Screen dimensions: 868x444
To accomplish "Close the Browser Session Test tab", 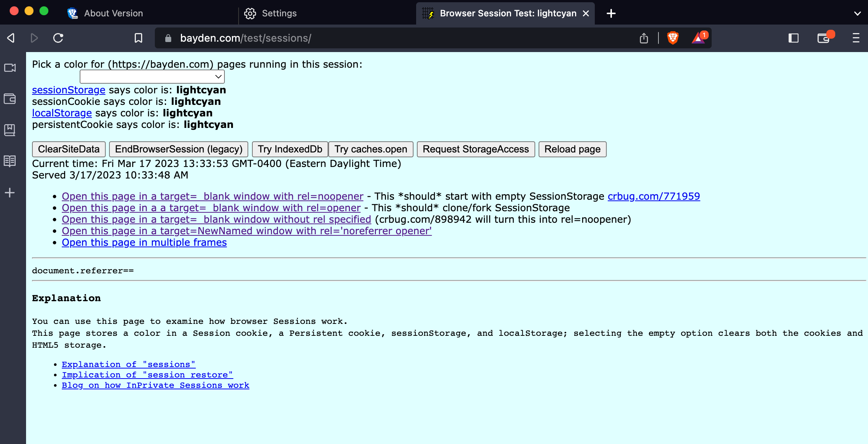I will point(586,14).
